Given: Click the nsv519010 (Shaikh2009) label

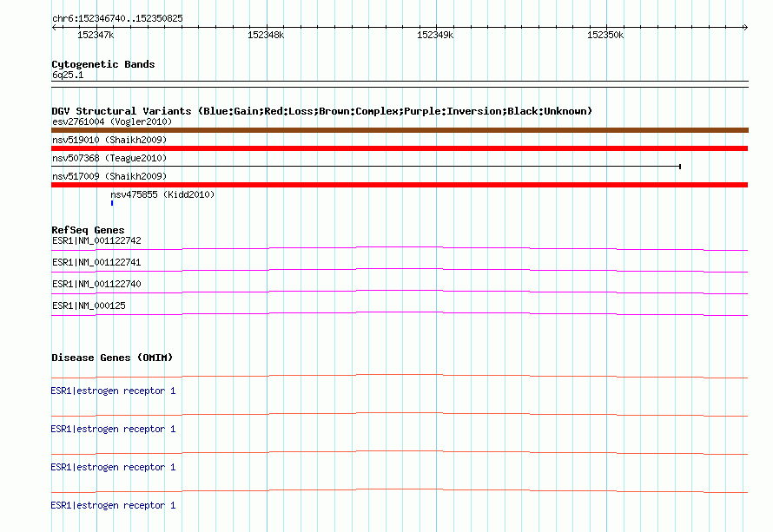Looking at the screenshot, I should pos(109,140).
